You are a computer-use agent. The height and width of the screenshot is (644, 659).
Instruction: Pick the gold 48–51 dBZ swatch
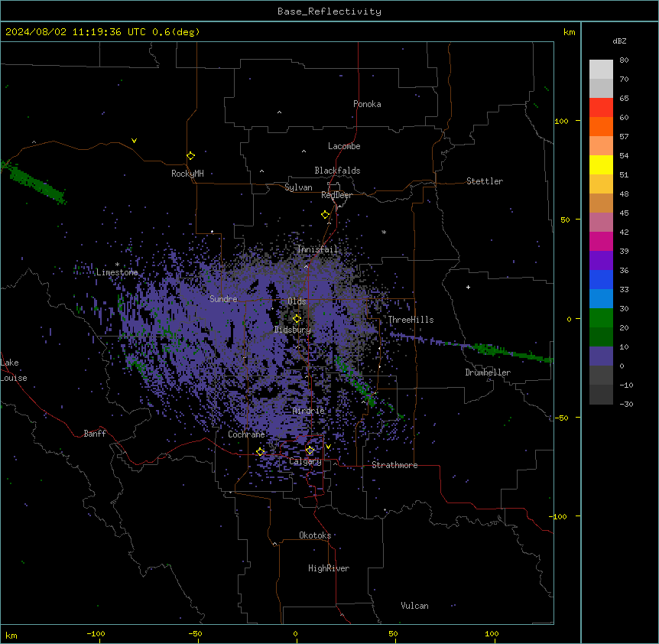[x=601, y=184]
